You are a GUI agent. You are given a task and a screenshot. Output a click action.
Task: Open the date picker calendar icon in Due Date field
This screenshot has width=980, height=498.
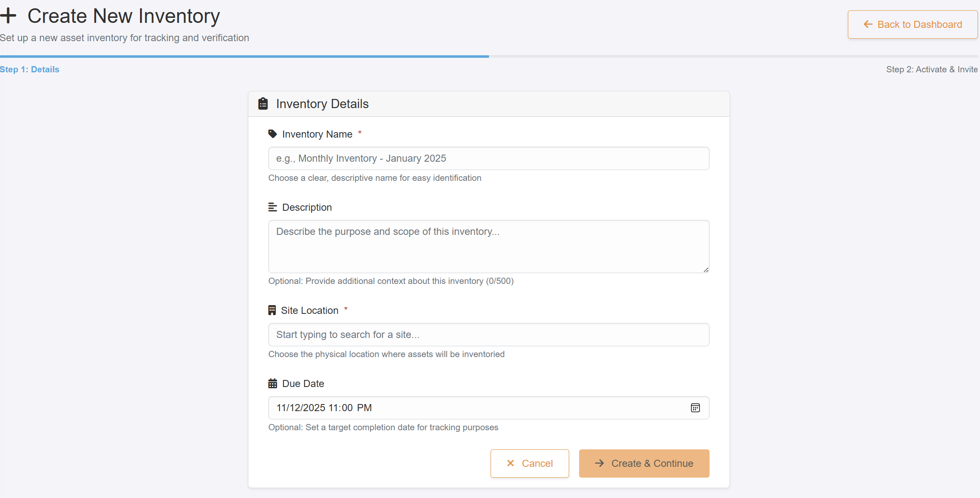(695, 408)
